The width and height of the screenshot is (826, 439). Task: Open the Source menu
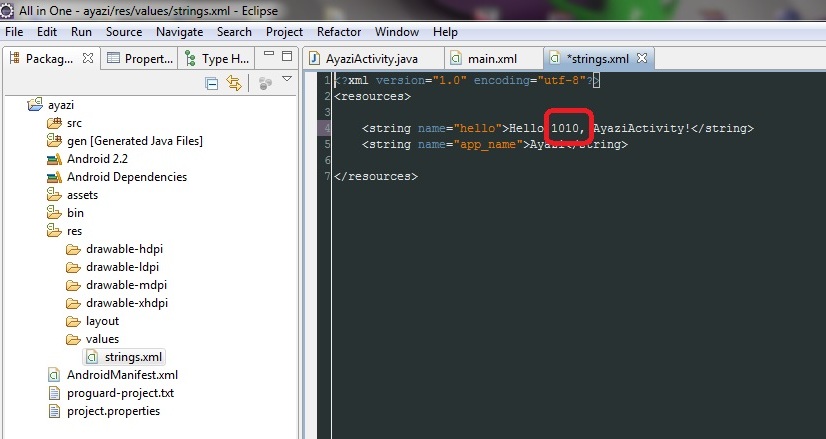(x=124, y=32)
